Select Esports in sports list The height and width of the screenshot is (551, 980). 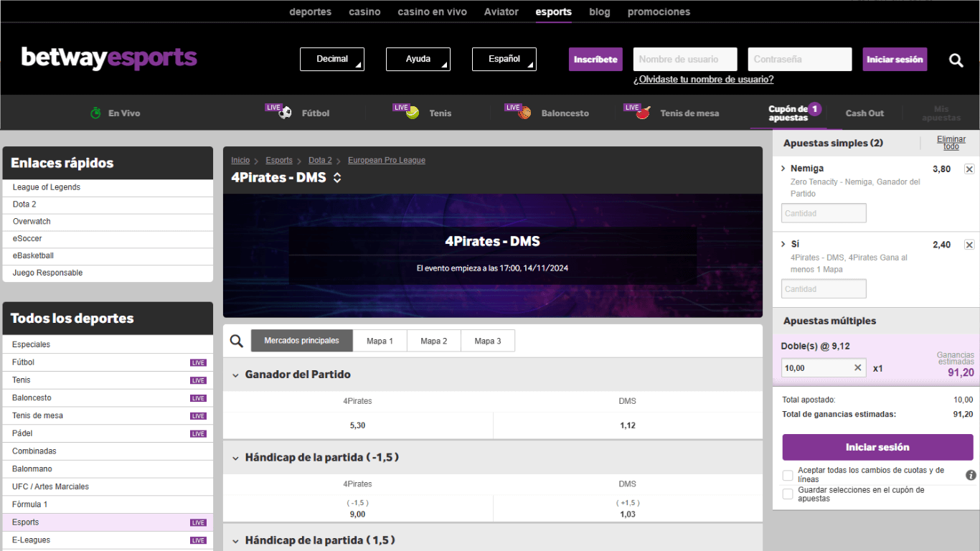click(108, 522)
